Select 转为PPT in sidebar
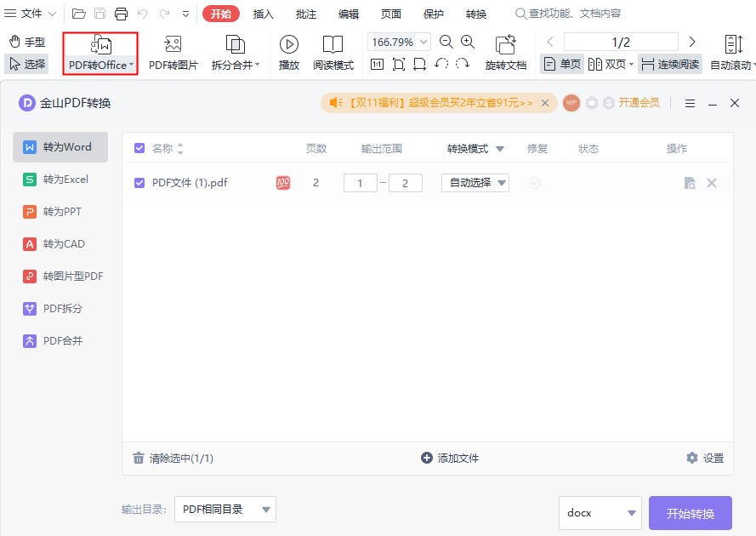Viewport: 756px width, 536px height. pos(60,212)
